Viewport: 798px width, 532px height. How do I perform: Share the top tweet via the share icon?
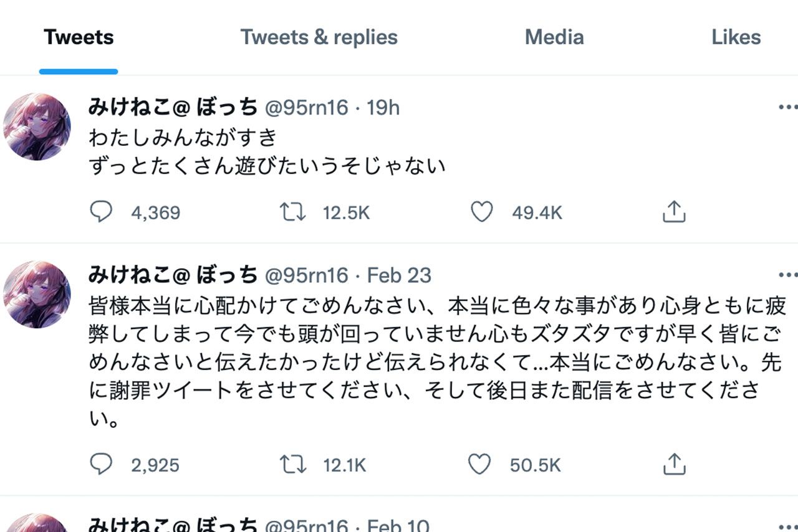point(673,212)
